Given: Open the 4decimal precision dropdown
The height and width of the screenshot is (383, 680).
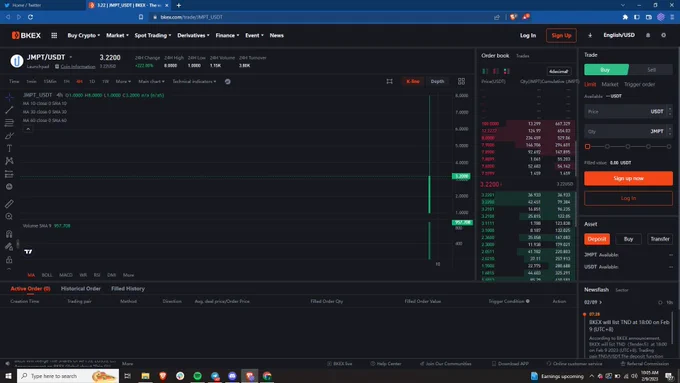Looking at the screenshot, I should pos(559,71).
